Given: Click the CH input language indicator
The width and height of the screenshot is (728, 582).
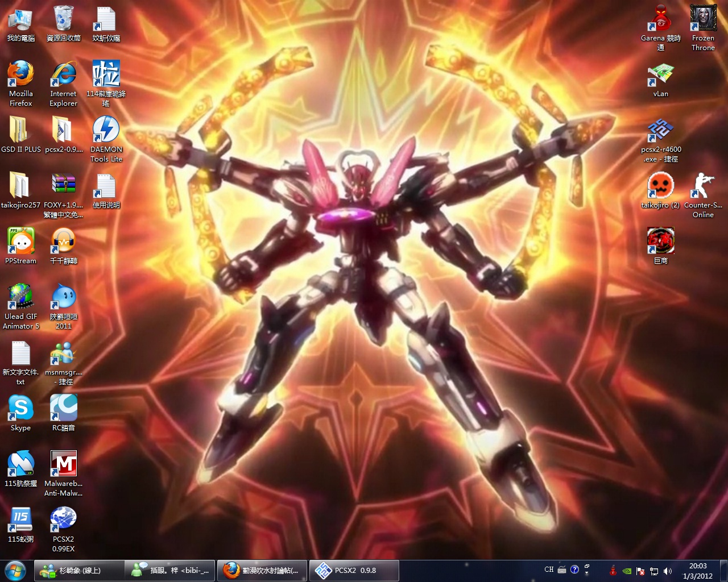Looking at the screenshot, I should (549, 569).
